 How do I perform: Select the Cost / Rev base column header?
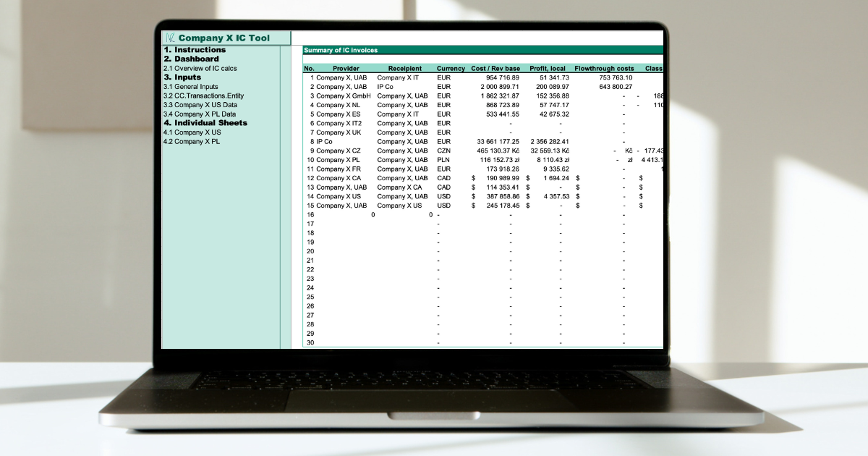(x=495, y=69)
